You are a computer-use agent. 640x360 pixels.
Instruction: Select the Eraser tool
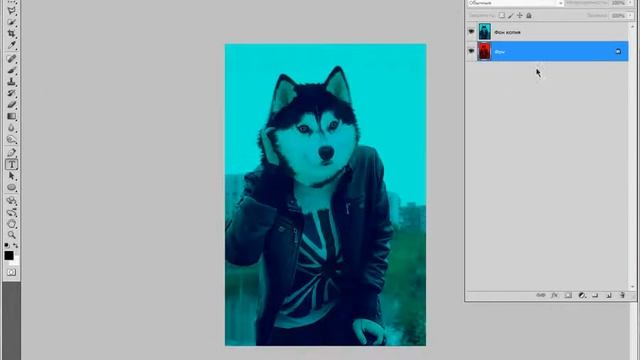coord(11,105)
